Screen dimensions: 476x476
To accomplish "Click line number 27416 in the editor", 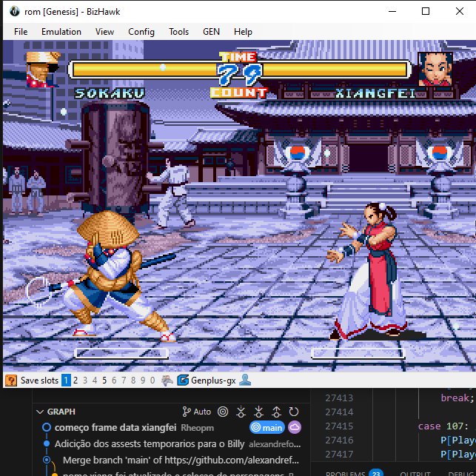I will click(339, 440).
